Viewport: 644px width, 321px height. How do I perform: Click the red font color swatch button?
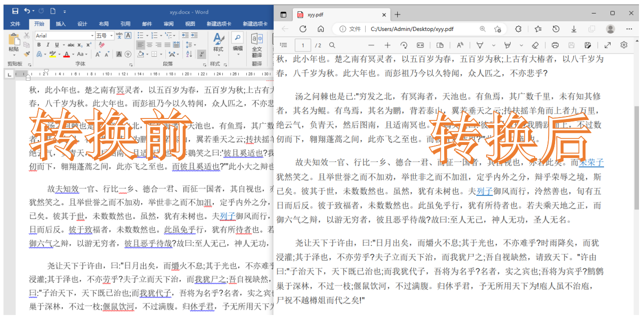click(66, 54)
